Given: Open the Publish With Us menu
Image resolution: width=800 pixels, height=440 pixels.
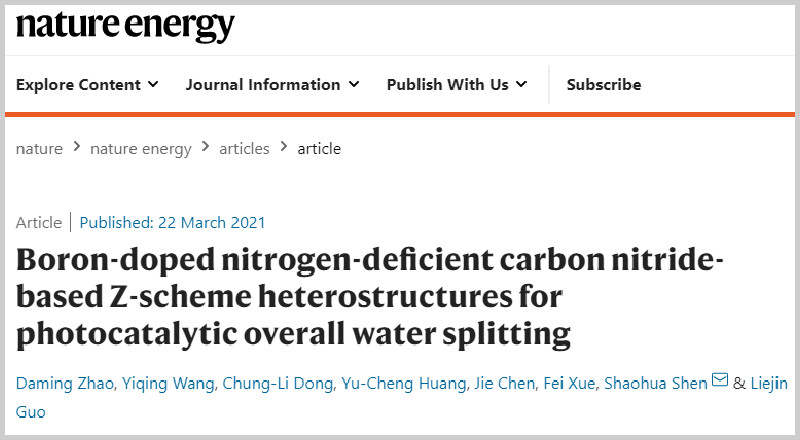Looking at the screenshot, I should coord(456,85).
